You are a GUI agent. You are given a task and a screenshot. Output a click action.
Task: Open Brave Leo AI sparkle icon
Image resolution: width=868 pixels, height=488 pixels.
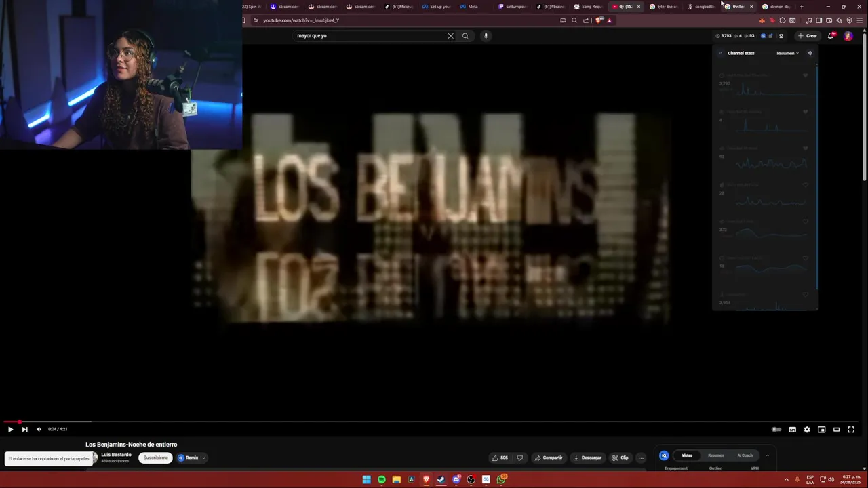click(839, 20)
